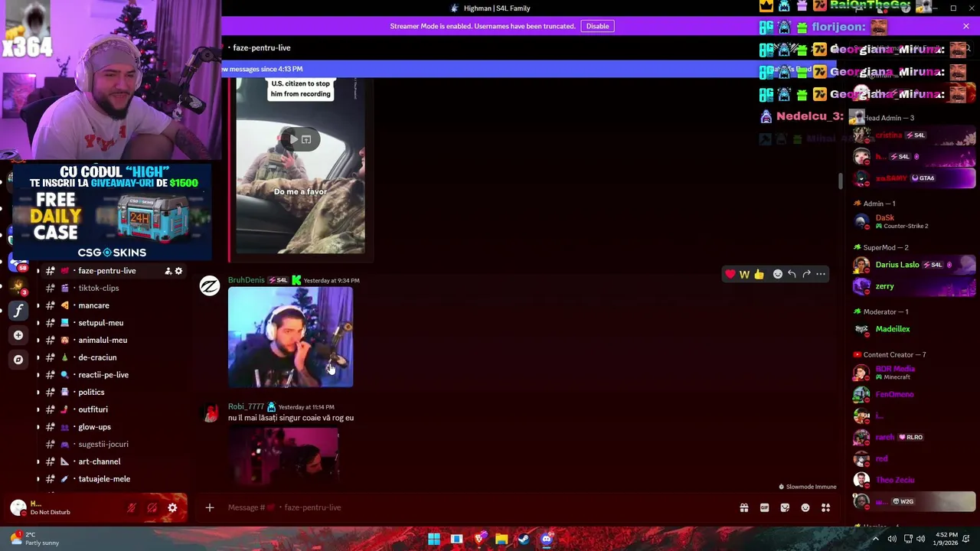The image size is (980, 551).
Task: Expand threads of mancare channel
Action: point(38,305)
